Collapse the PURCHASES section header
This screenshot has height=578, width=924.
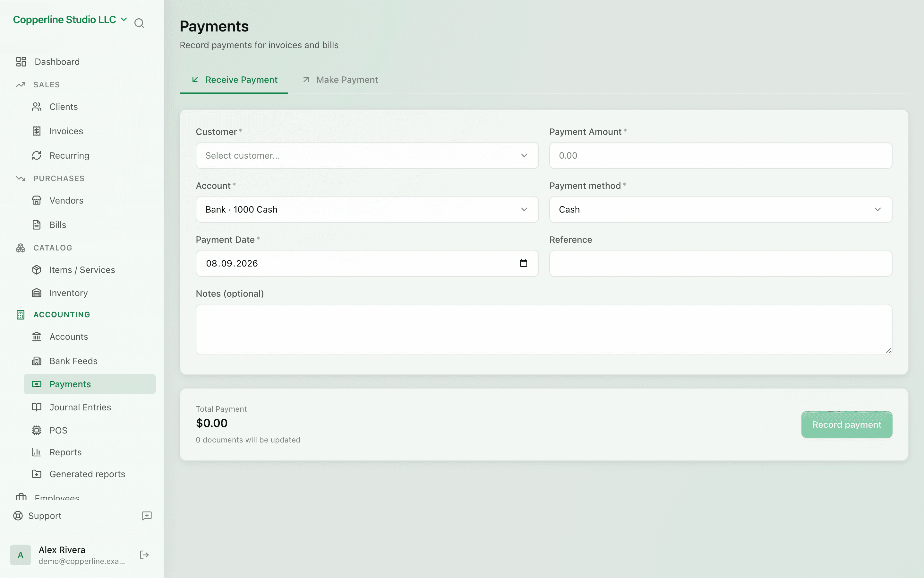[59, 179]
